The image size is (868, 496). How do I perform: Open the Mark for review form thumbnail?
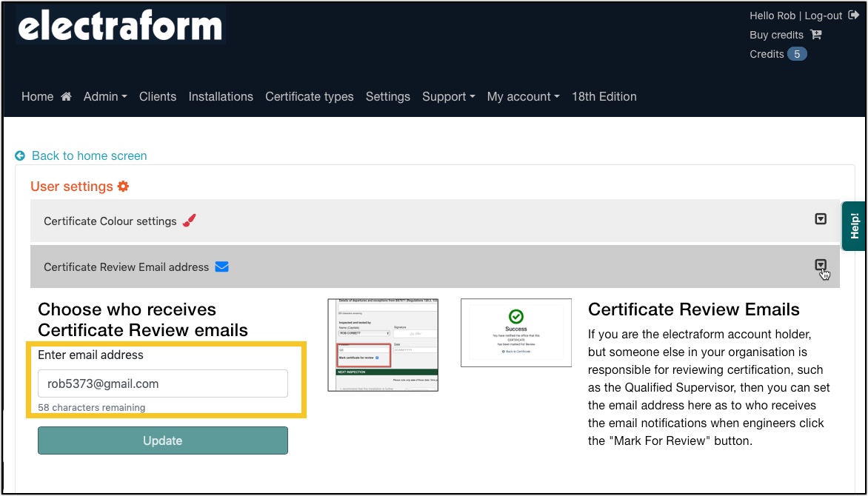coord(383,345)
